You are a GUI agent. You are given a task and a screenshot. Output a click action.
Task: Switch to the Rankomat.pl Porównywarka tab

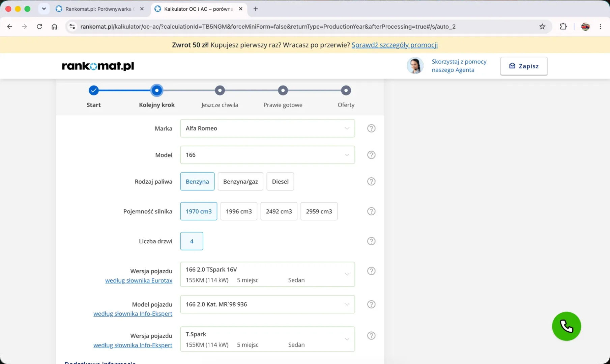click(100, 9)
